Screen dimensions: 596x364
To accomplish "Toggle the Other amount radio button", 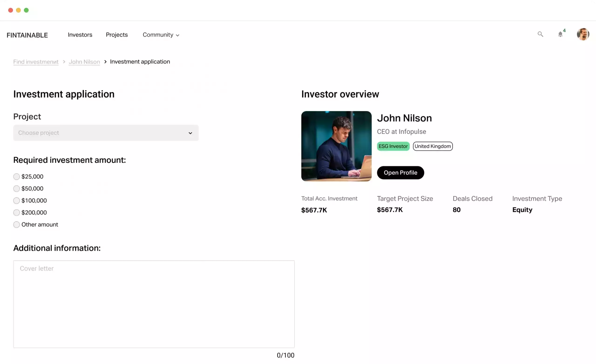I will [16, 224].
